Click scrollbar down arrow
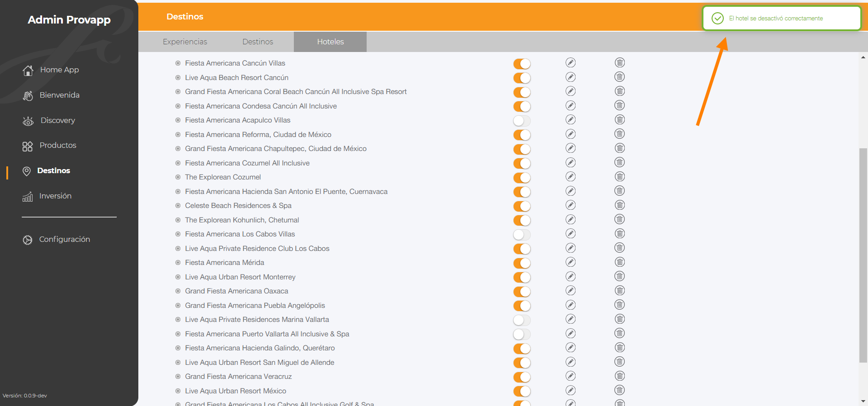This screenshot has height=406, width=868. (x=863, y=401)
